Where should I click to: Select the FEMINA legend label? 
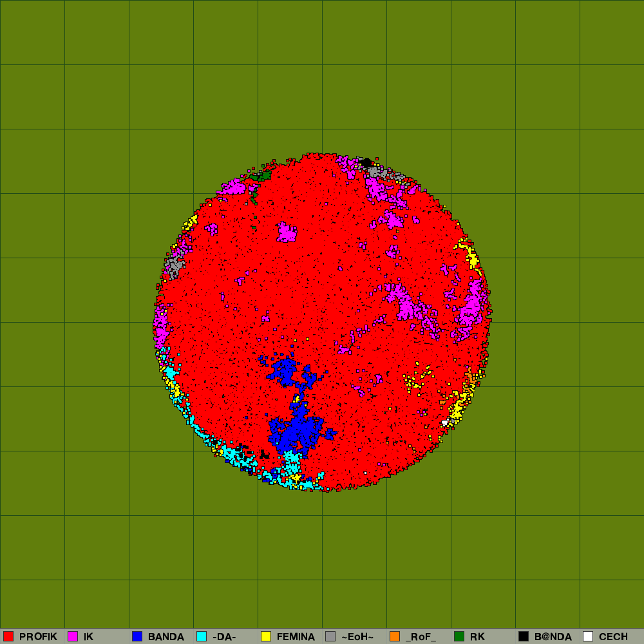(x=296, y=637)
